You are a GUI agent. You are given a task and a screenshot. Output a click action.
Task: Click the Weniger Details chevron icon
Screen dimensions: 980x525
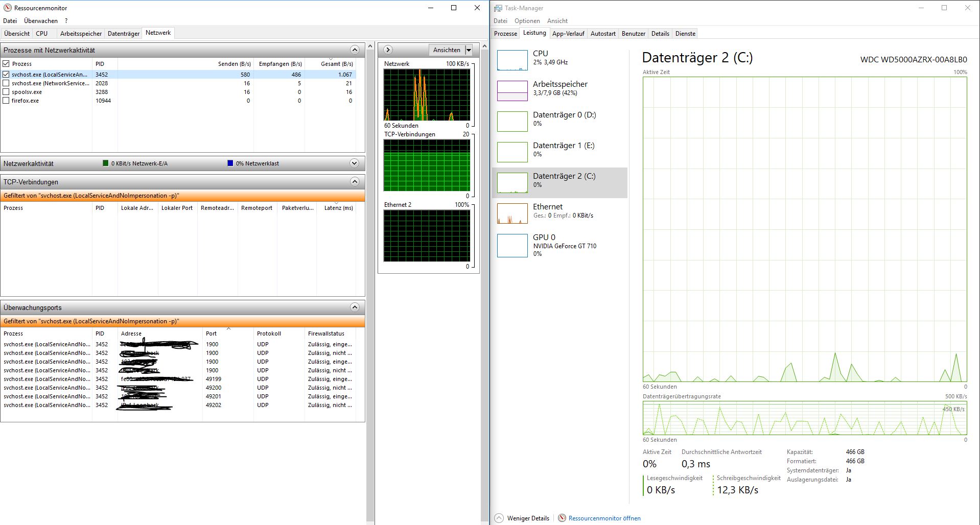point(499,518)
